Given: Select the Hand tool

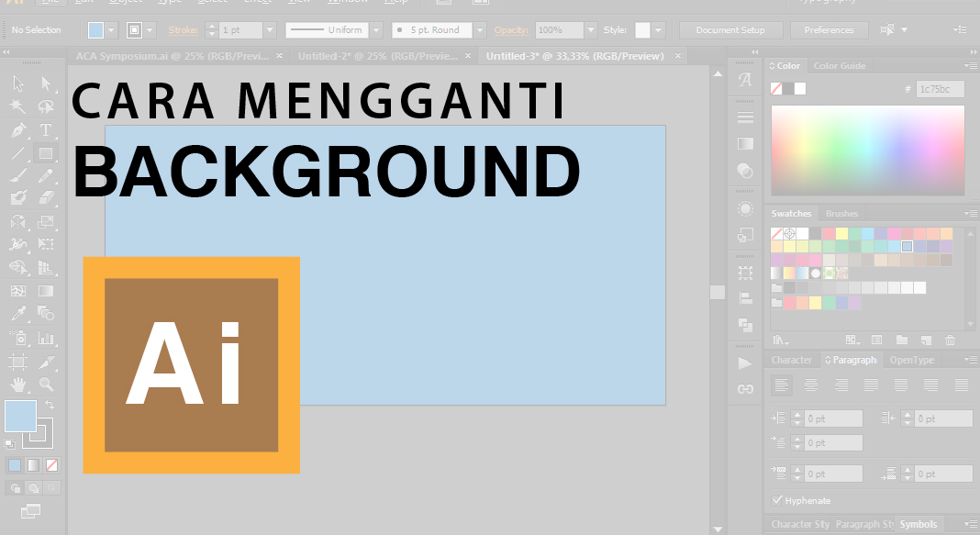Looking at the screenshot, I should coord(18,385).
